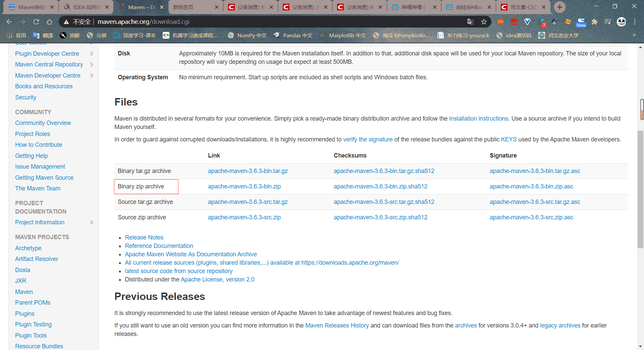The width and height of the screenshot is (644, 350).
Task: Open the 油猴 bookmark
Action: point(70,35)
